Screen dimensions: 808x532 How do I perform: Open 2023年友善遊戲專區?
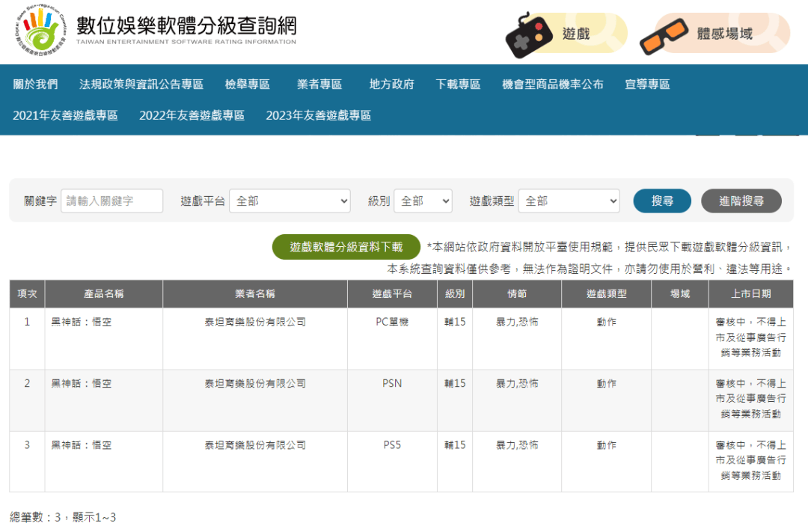pyautogui.click(x=319, y=115)
